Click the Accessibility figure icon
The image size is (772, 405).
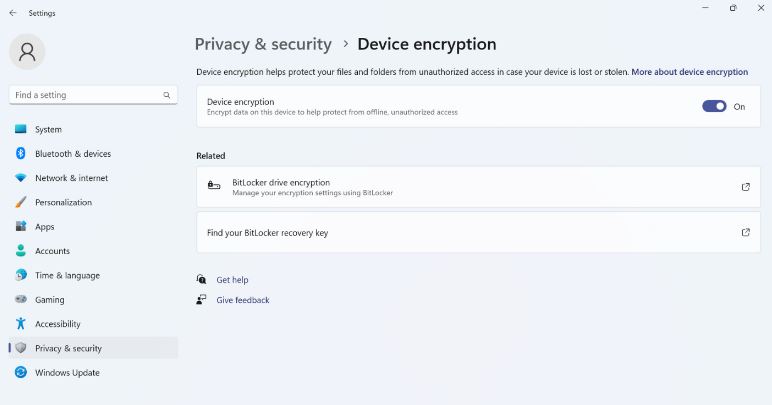(21, 323)
